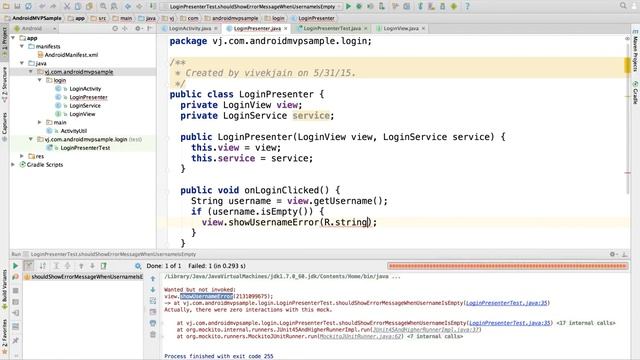This screenshot has width=640, height=360.
Task: Select ActivityUtil class in project tree
Action: (x=73, y=131)
